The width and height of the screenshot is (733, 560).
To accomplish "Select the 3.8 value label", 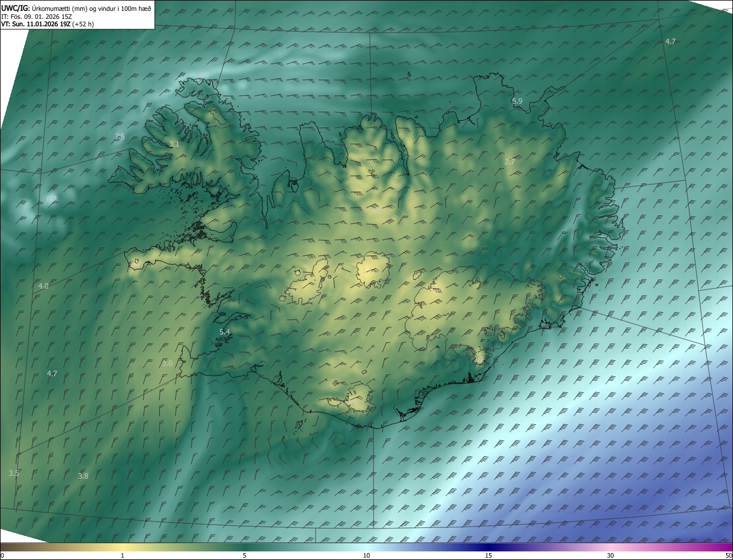I will coord(83,476).
